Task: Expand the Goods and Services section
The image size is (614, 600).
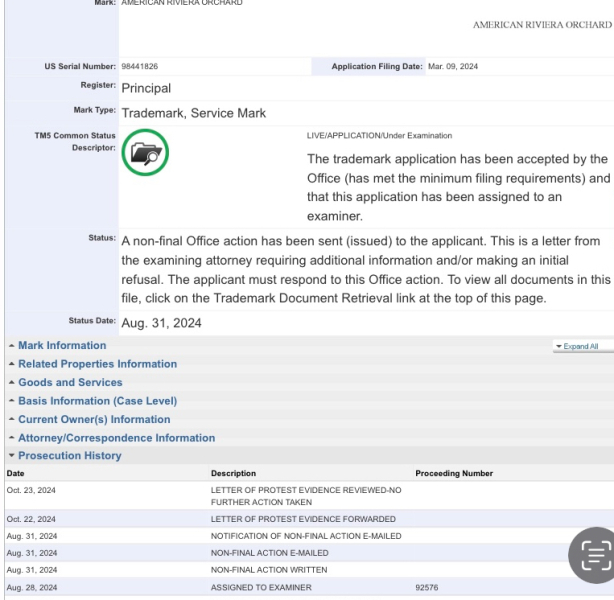Action: coord(70,382)
